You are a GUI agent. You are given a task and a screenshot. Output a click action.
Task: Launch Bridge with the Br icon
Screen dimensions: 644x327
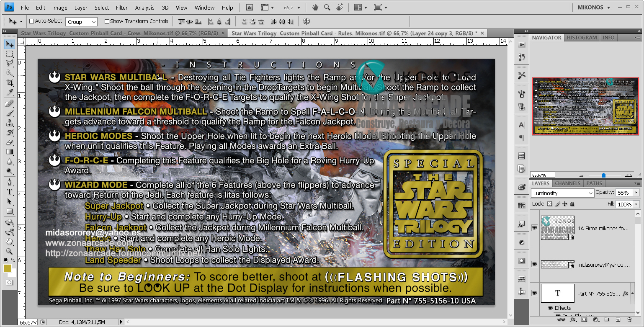pos(250,8)
